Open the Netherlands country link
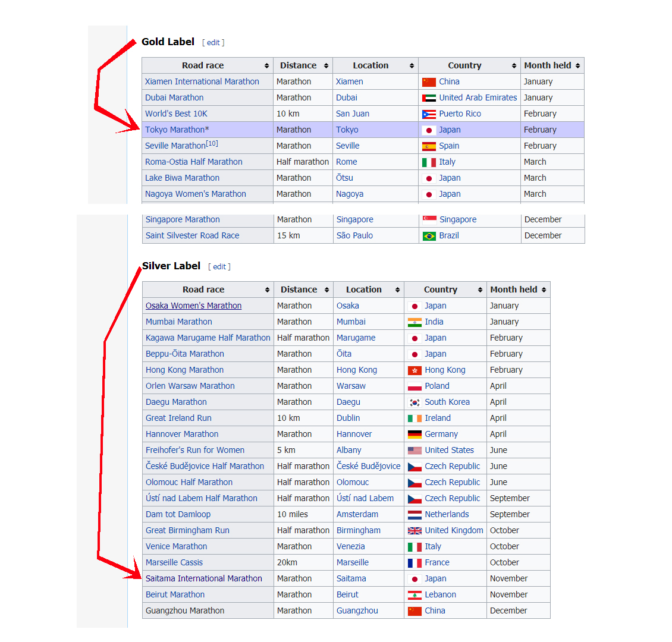 click(447, 515)
